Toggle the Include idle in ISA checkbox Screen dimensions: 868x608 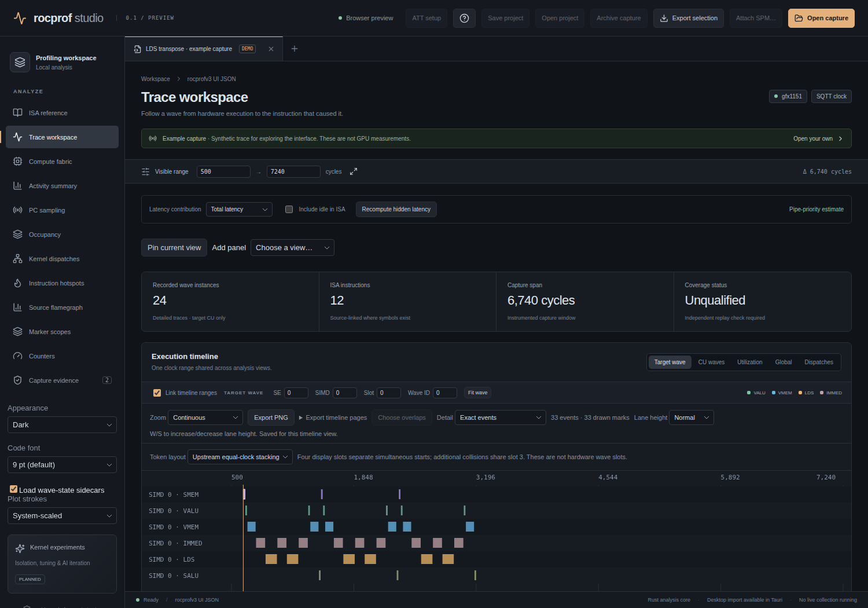289,210
